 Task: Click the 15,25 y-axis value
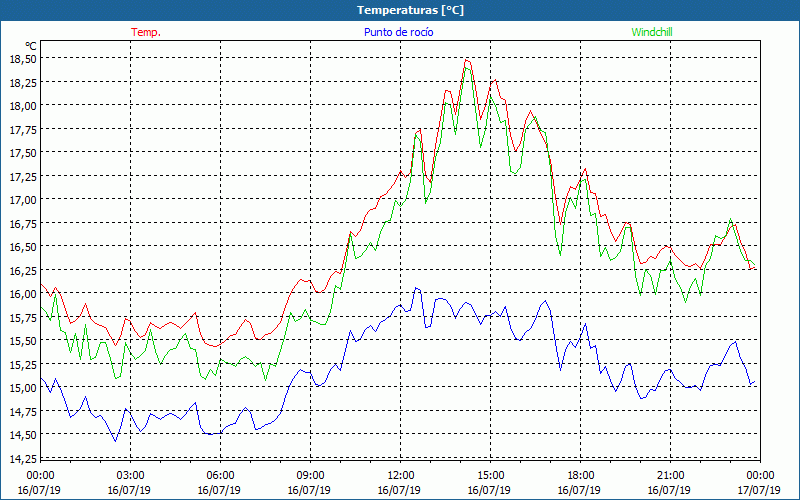tap(23, 364)
